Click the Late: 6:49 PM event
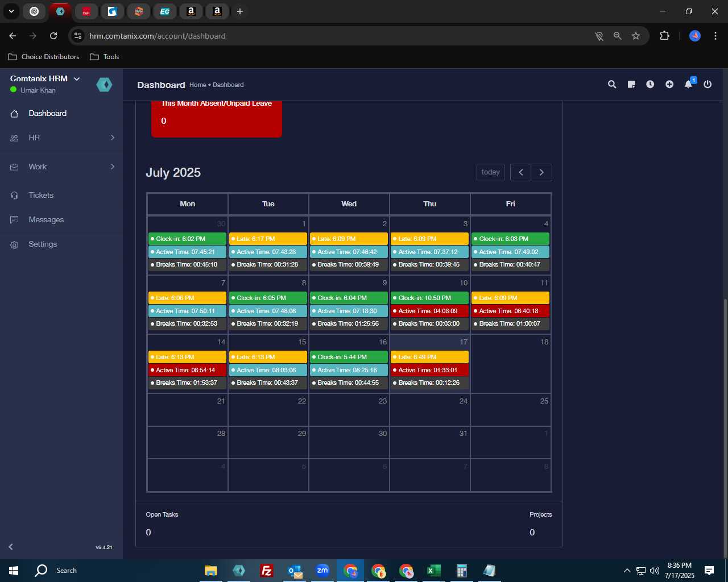The height and width of the screenshot is (582, 728). pyautogui.click(x=429, y=357)
